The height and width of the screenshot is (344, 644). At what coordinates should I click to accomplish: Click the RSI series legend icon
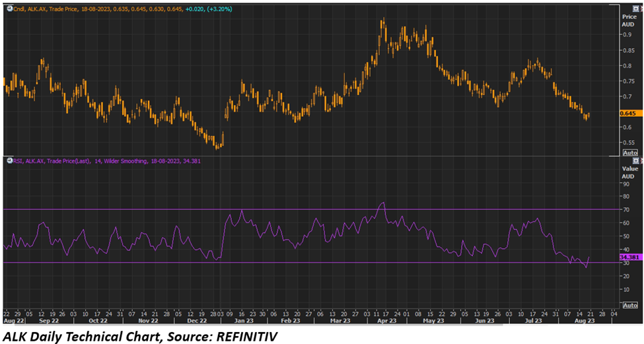click(10, 161)
